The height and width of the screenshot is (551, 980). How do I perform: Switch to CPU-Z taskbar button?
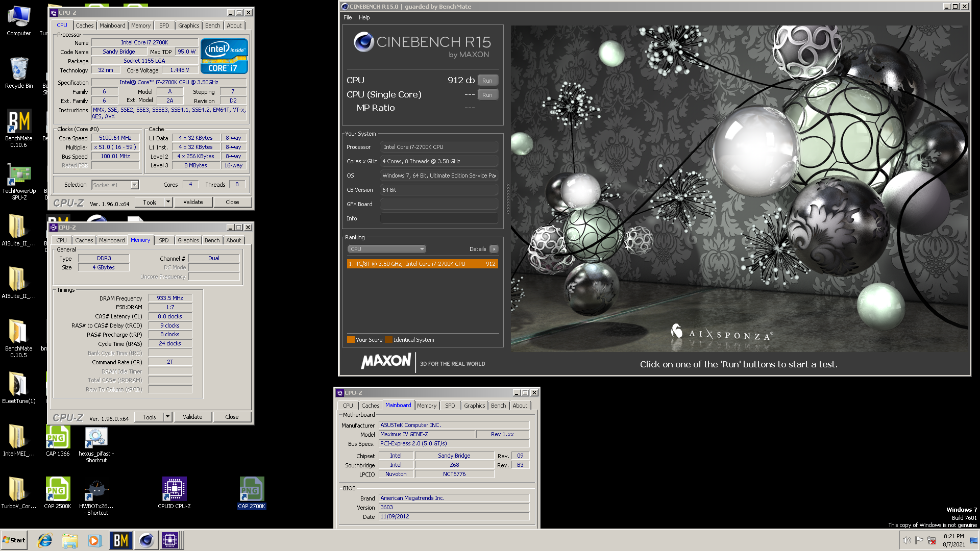[170, 540]
